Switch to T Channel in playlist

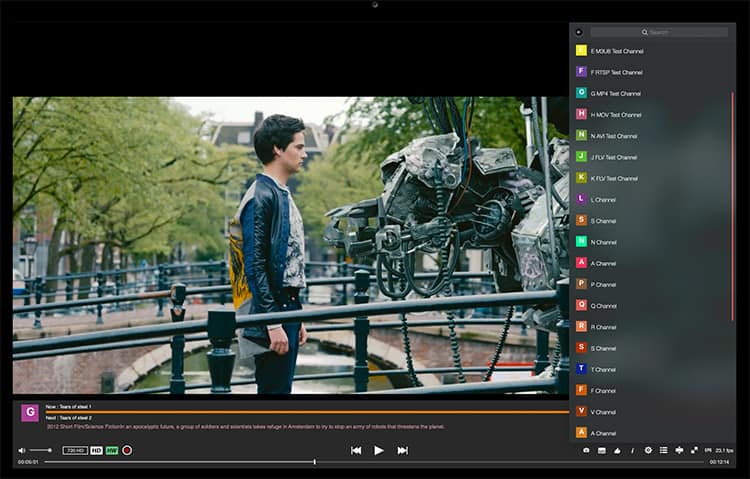(603, 369)
